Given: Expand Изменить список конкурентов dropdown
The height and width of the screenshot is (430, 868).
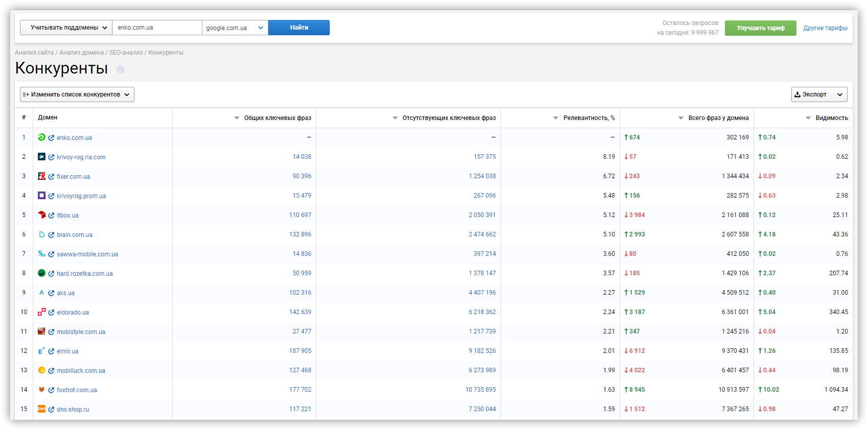Looking at the screenshot, I should (77, 94).
